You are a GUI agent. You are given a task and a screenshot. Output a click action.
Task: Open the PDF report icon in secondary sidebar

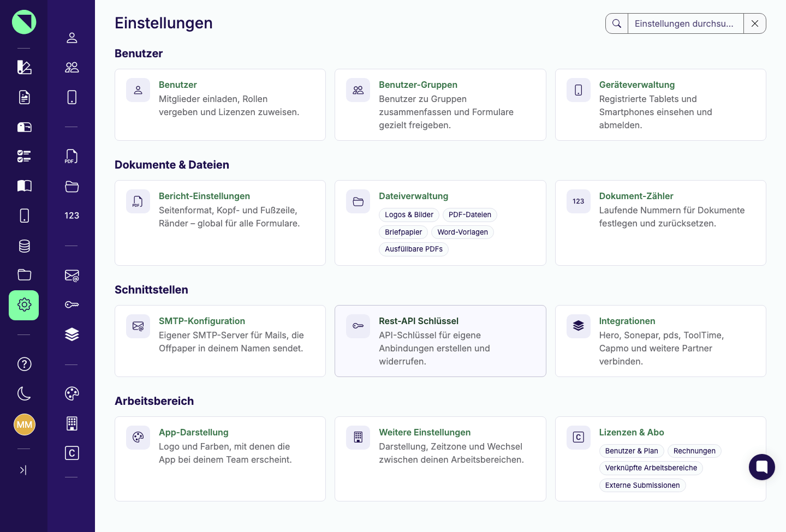point(72,157)
